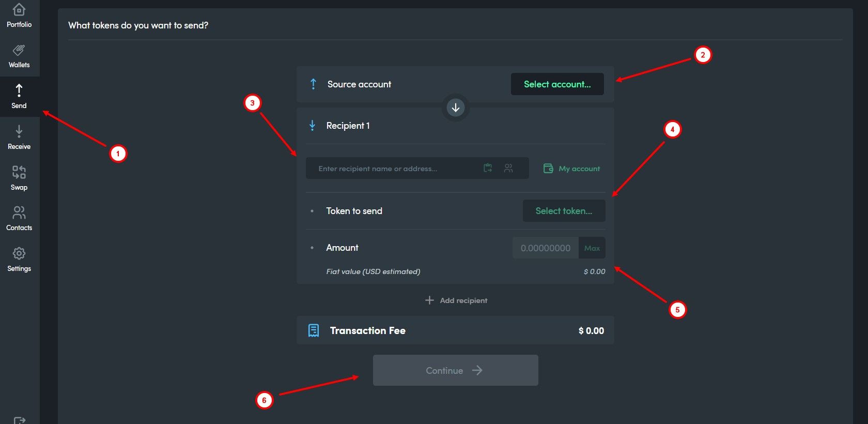The height and width of the screenshot is (424, 868).
Task: Open the Select account dropdown
Action: click(x=557, y=84)
